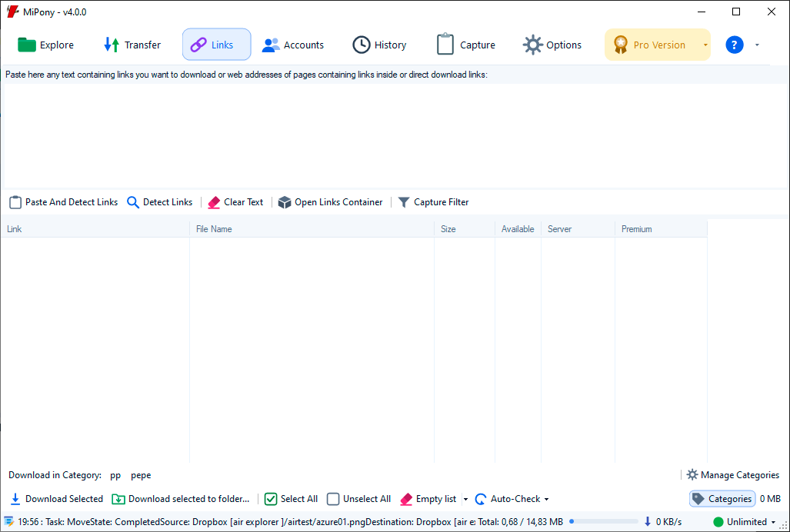Click the Capture clipboard icon

coord(445,45)
